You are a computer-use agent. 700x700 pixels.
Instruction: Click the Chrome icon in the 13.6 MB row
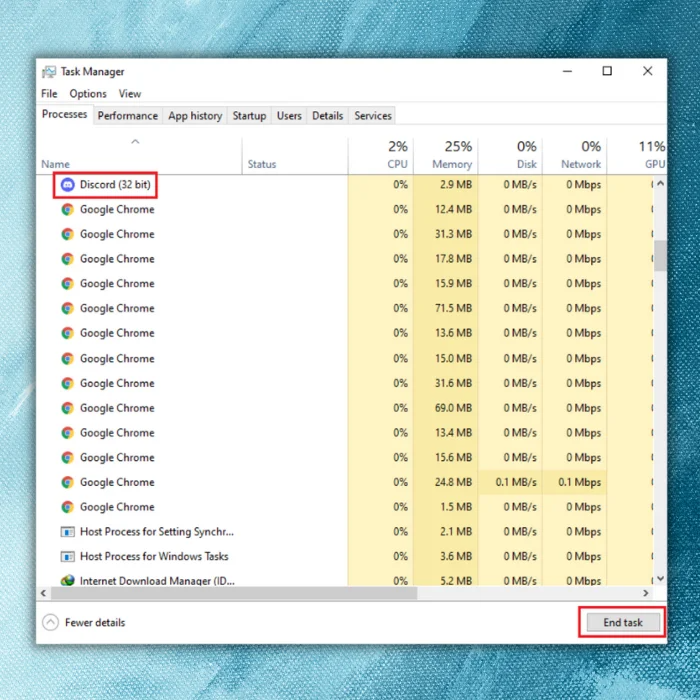pos(67,333)
